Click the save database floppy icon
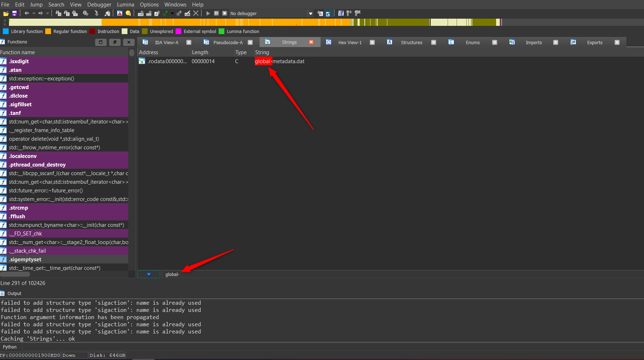This screenshot has width=644, height=360. (x=14, y=13)
